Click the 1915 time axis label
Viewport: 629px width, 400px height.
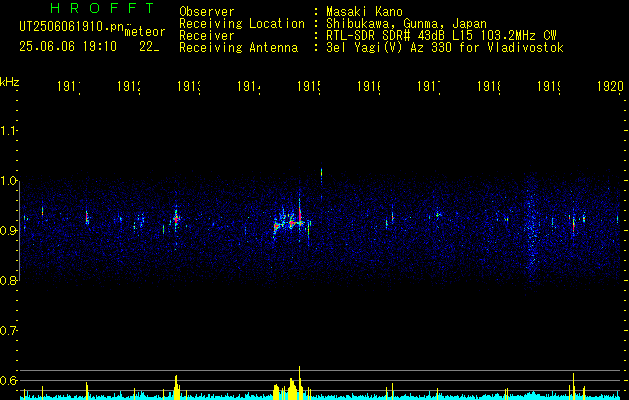[309, 86]
